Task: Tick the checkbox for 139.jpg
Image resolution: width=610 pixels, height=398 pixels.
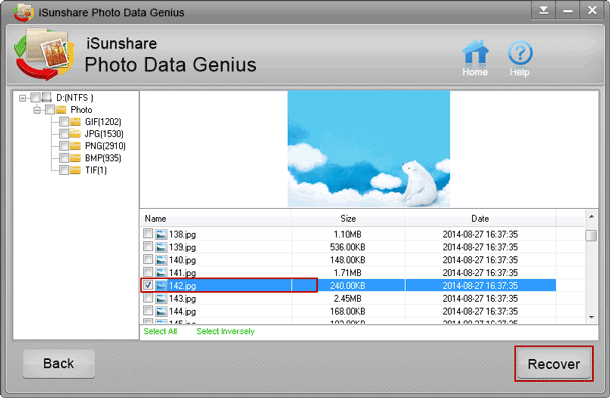Action: (148, 246)
